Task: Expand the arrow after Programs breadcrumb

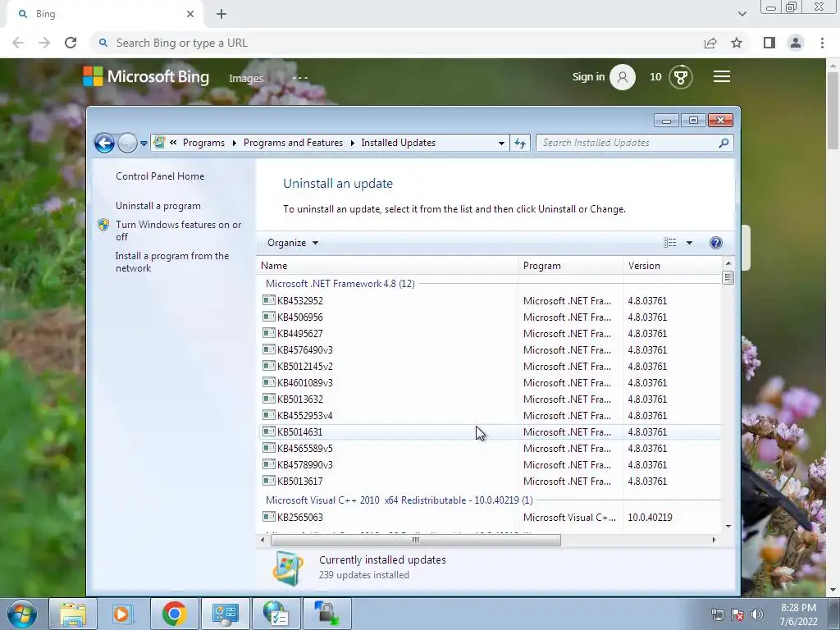Action: pyautogui.click(x=234, y=143)
